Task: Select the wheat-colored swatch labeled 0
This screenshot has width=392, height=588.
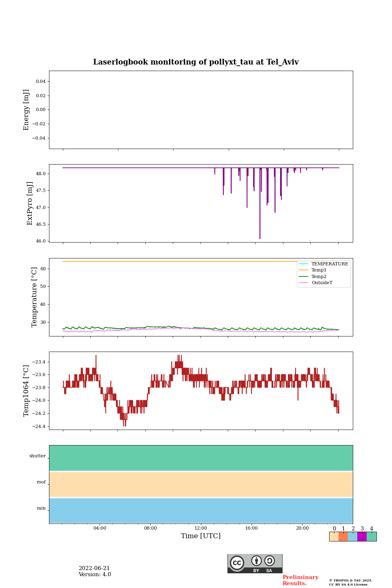Action: coord(334,537)
